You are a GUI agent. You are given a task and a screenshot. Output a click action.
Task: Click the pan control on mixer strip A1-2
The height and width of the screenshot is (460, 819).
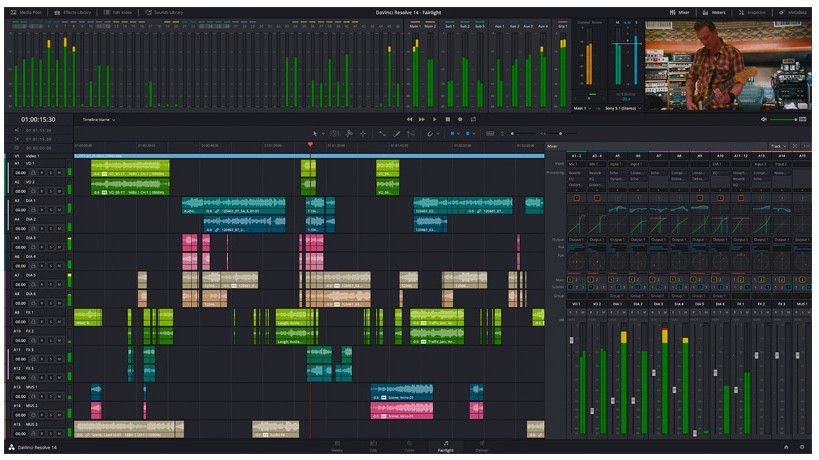point(577,261)
